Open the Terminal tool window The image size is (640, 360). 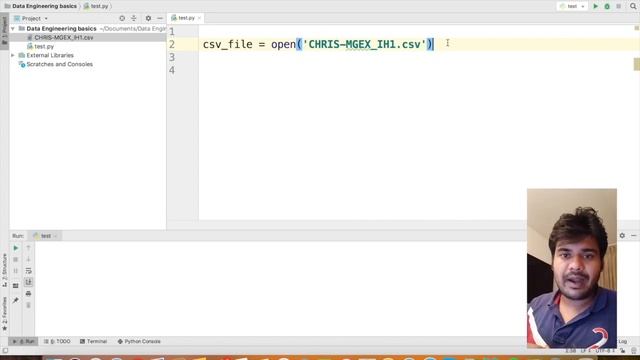[x=93, y=341]
